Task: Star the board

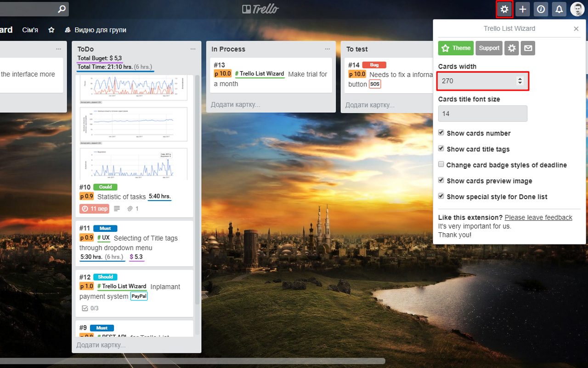Action: click(51, 30)
